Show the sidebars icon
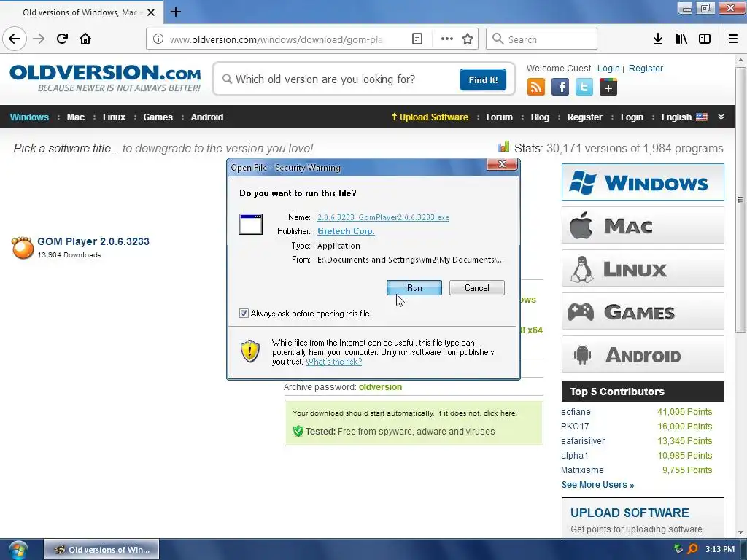Image resolution: width=747 pixels, height=560 pixels. [705, 39]
